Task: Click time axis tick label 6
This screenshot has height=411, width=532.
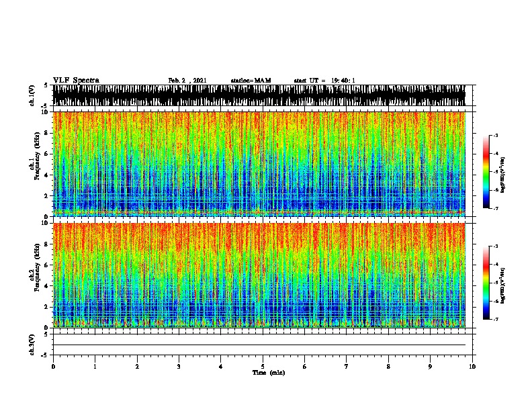Action: 305,367
